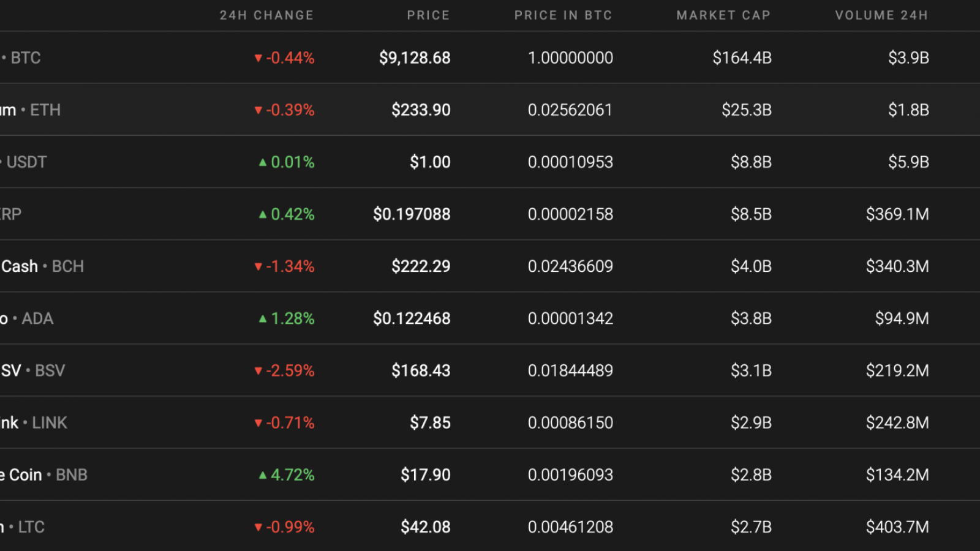Click the $8.8B market cap
Image resolution: width=980 pixels, height=551 pixels.
coord(751,162)
